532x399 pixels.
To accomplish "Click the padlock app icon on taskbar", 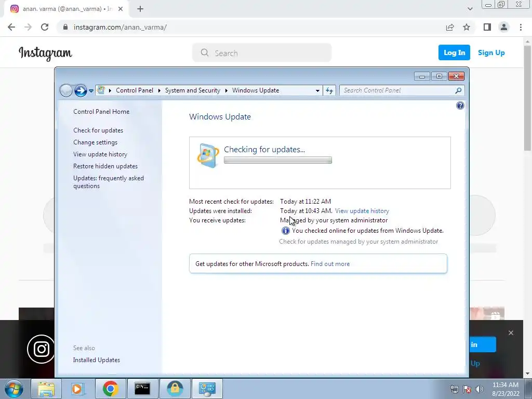I will [175, 389].
